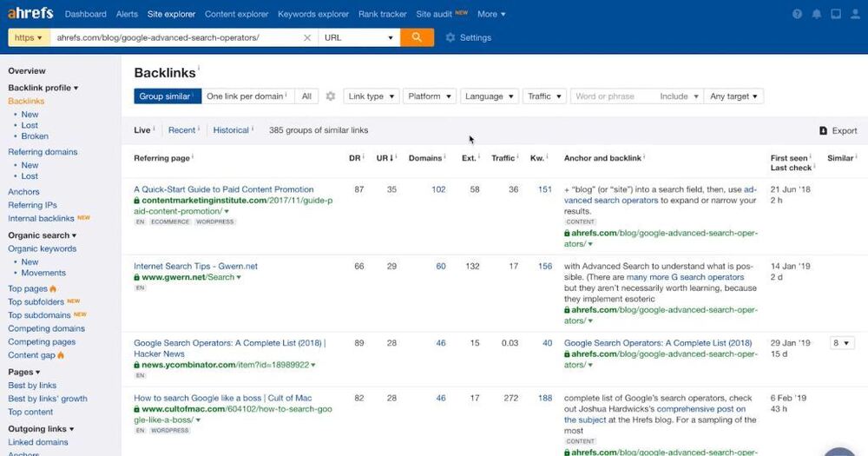This screenshot has width=868, height=456.
Task: Open Top pages in the sidebar
Action: point(28,288)
